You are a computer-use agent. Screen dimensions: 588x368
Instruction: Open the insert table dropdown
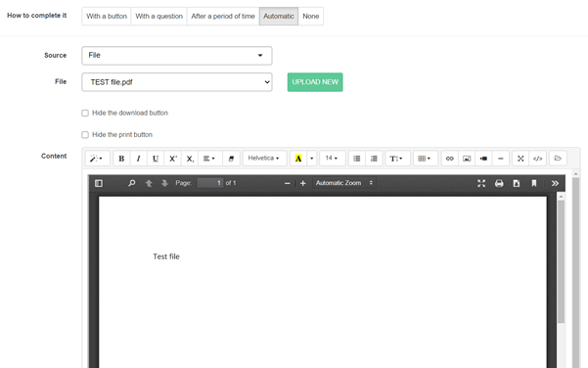click(x=426, y=159)
